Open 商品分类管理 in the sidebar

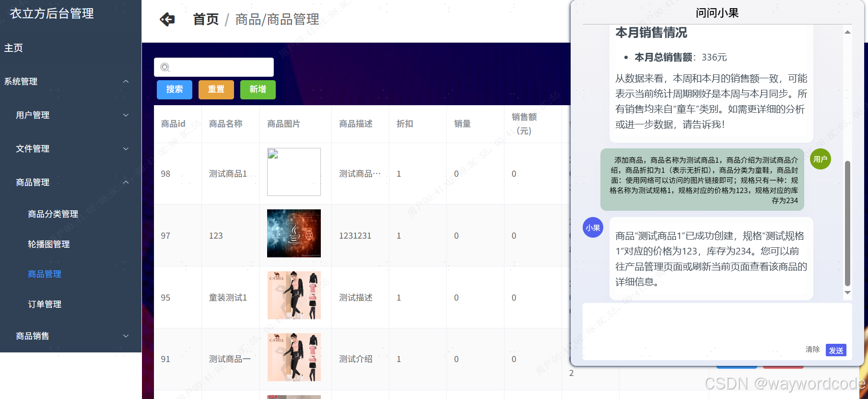(x=53, y=214)
